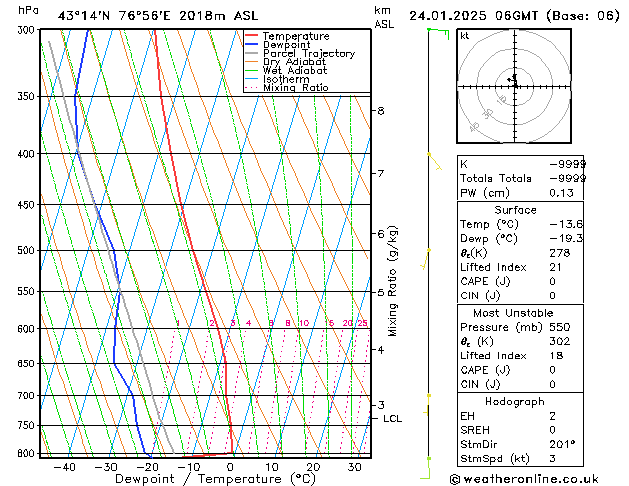
Task: Click the surface Temp value -13.6
Action: click(566, 224)
